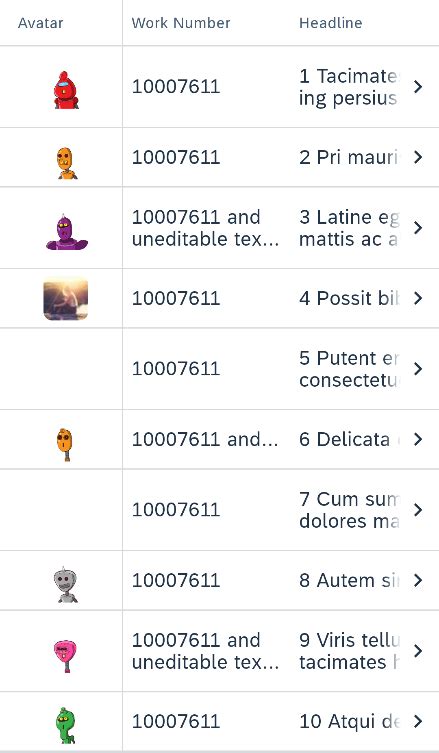Select the orange robot avatar in row 2

(67, 163)
